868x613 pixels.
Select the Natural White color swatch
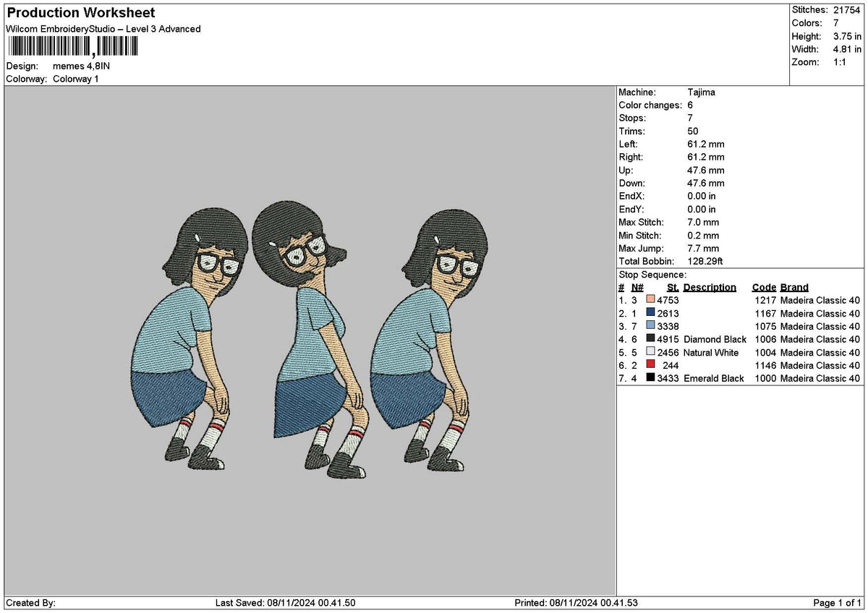[650, 351]
